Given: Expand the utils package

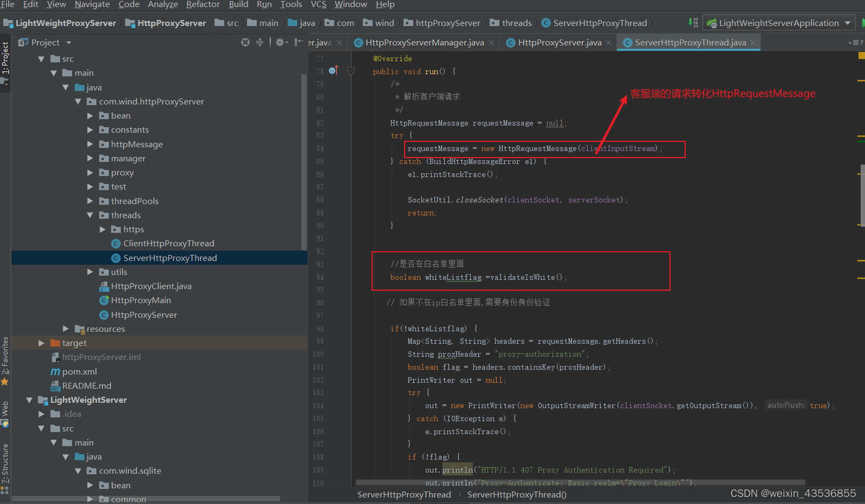Looking at the screenshot, I should pyautogui.click(x=90, y=272).
